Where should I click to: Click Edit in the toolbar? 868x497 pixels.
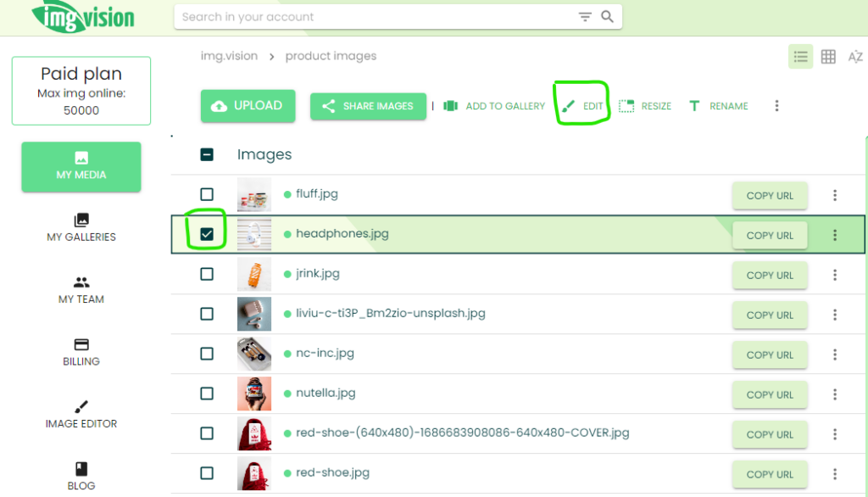point(582,106)
